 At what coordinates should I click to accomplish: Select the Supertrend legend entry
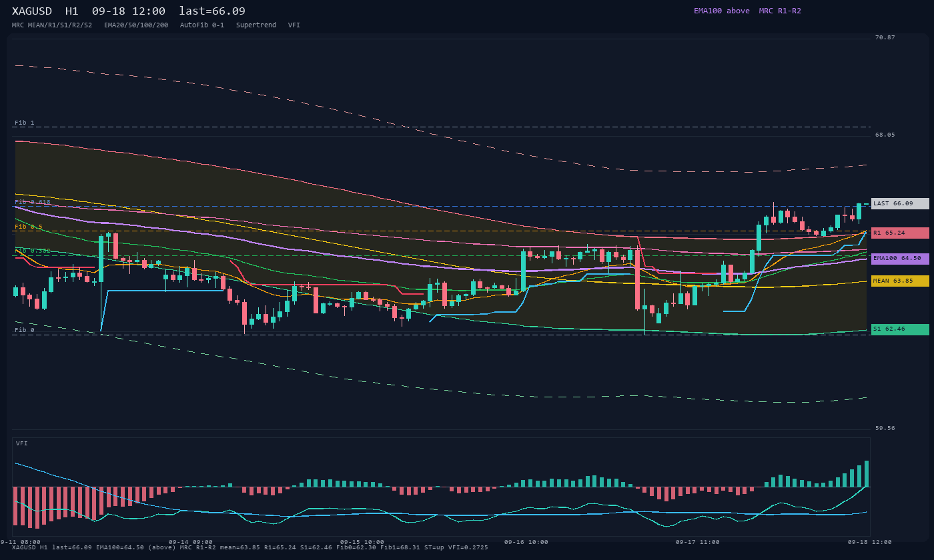point(256,25)
